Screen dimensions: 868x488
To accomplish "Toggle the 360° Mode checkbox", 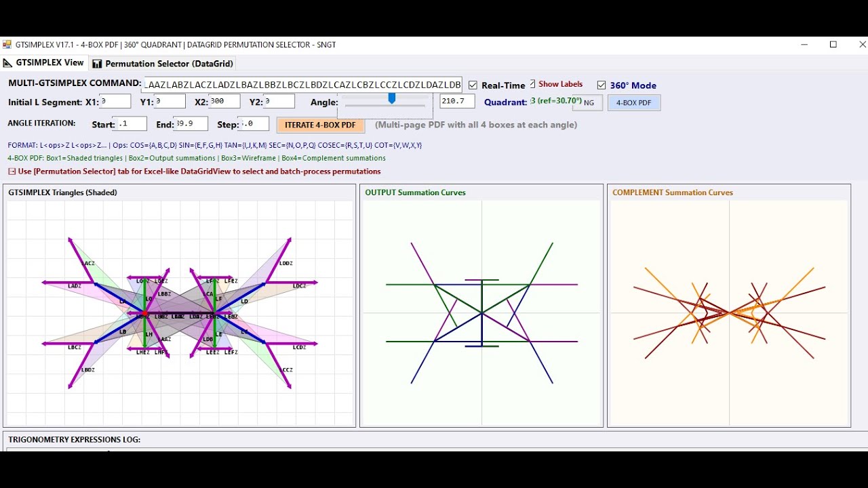I will (601, 85).
